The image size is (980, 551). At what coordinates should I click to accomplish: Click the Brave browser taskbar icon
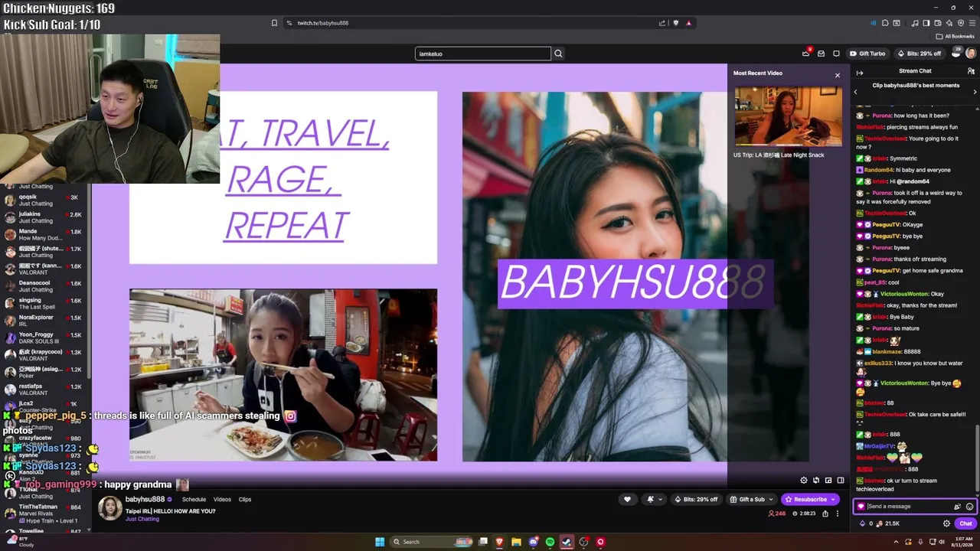point(499,542)
